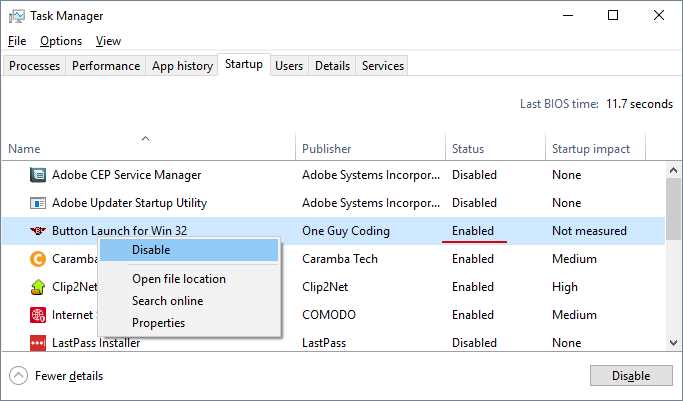Image resolution: width=683 pixels, height=401 pixels.
Task: Select the Adobe CEP Service Manager row name
Action: (127, 175)
